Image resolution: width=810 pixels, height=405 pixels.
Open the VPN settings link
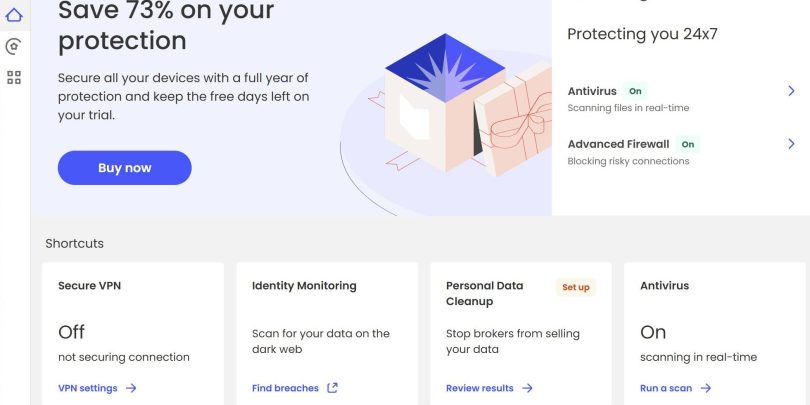(88, 388)
